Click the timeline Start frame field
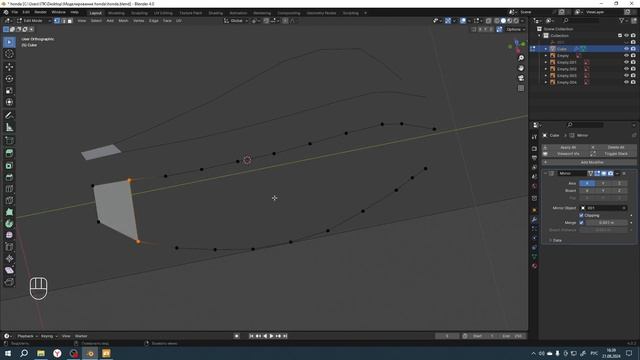Screen dimensions: 640x360 pyautogui.click(x=483, y=336)
